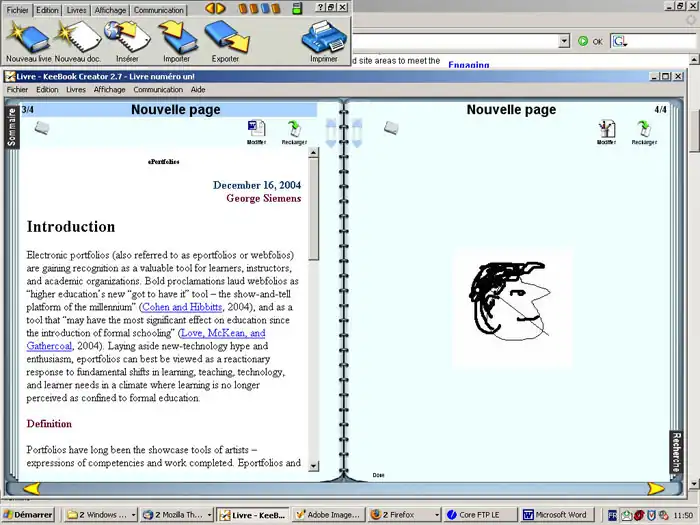The height and width of the screenshot is (525, 700).
Task: Follow the Cohen and Hibbitts link
Action: [x=182, y=307]
